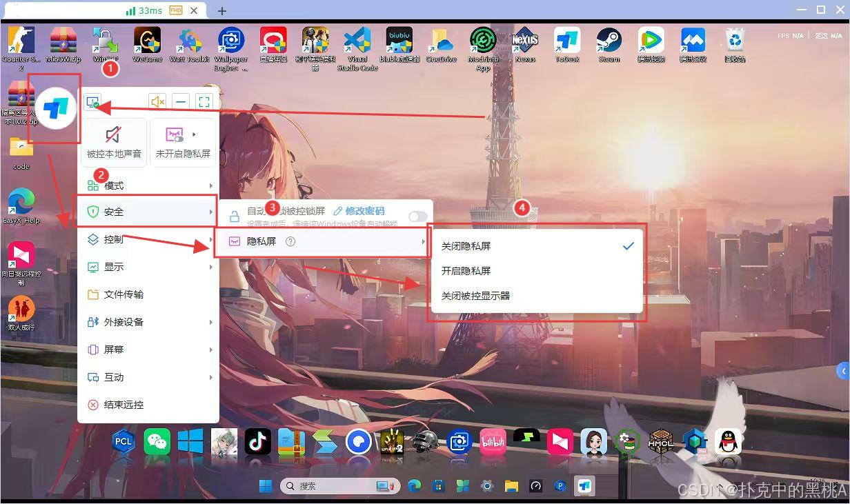850x504 pixels.
Task: Click the FHD resolution badge in the tab
Action: 176,11
